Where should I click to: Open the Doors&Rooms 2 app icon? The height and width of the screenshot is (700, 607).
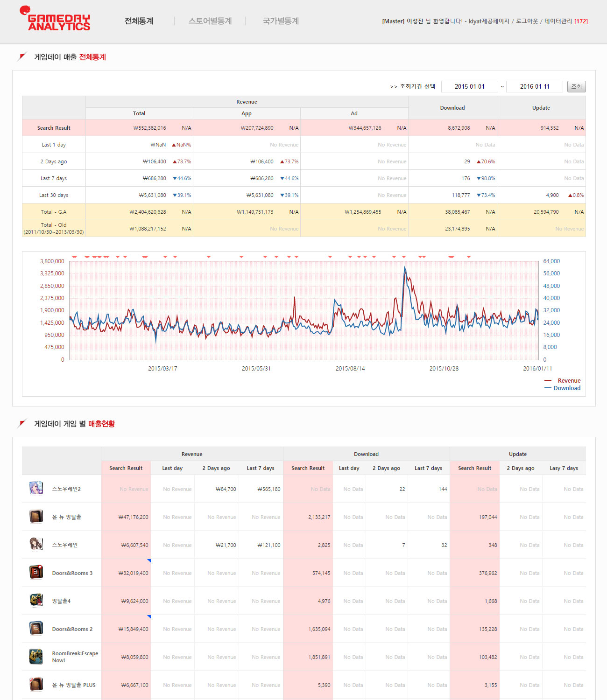click(x=36, y=628)
